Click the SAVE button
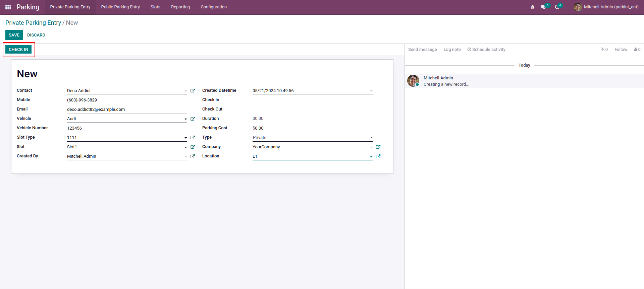This screenshot has height=289, width=644. pos(14,35)
